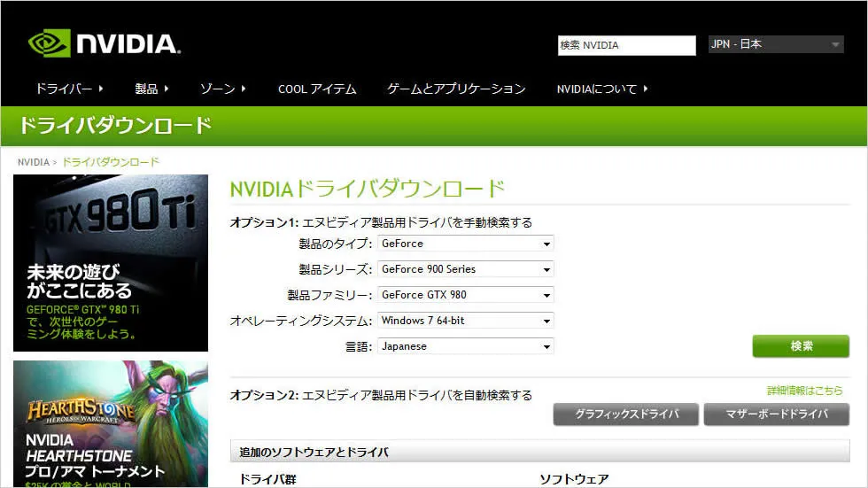Click the マザーボードドライバ button

[776, 414]
